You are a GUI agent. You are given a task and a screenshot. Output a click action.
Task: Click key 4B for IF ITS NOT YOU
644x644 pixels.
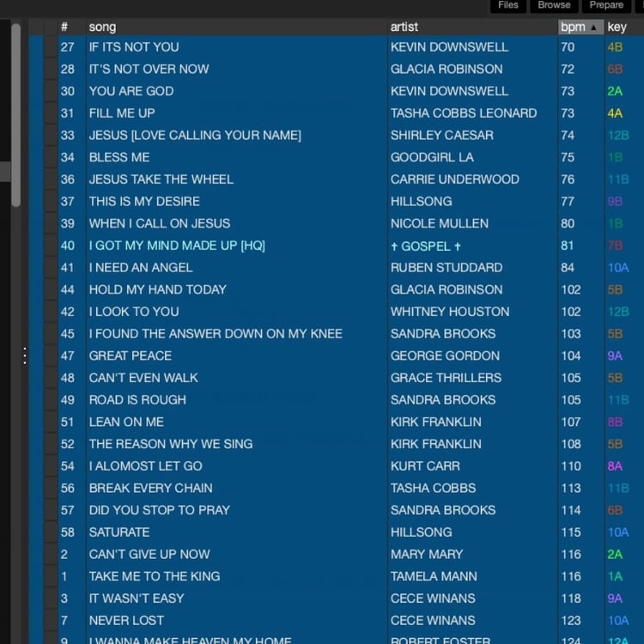(x=615, y=47)
